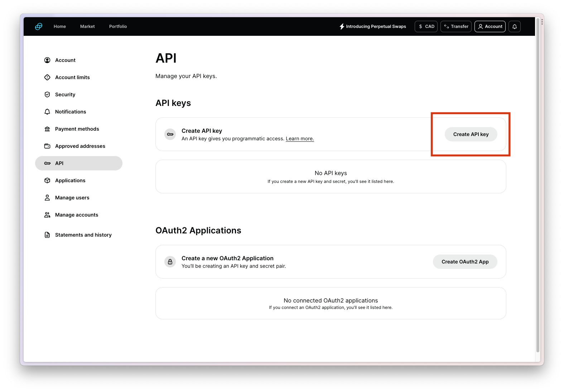Click the key icon beside Create API key
Viewport: 564px width, 392px height.
click(170, 134)
